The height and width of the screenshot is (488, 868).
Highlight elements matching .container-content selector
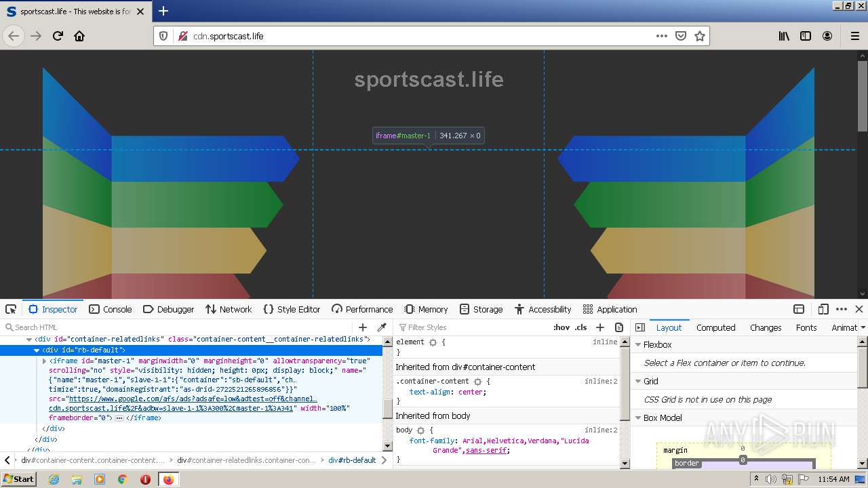coord(477,382)
